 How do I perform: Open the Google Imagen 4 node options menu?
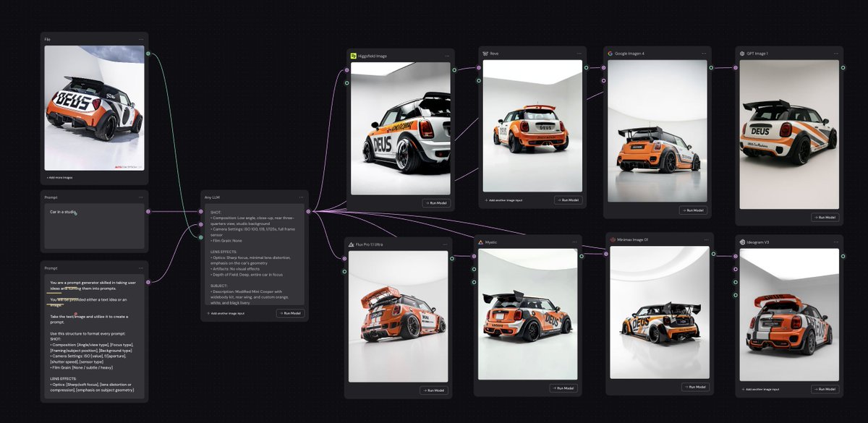pyautogui.click(x=704, y=53)
